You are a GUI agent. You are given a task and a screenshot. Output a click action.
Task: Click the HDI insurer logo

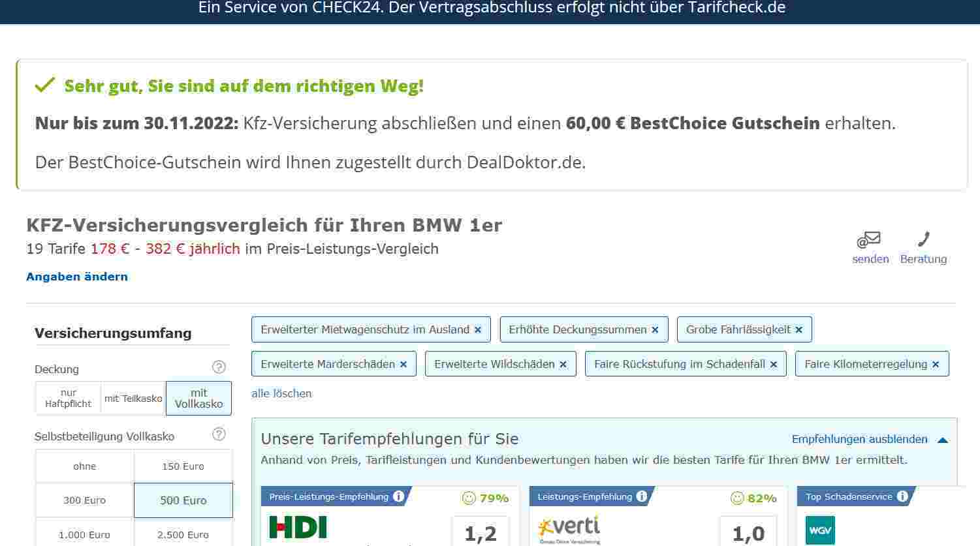coord(298,527)
